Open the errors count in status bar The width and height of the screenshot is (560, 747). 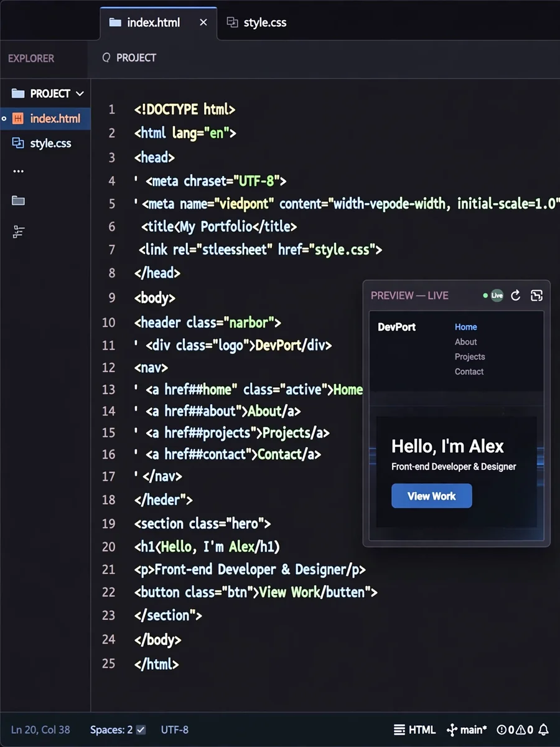[x=505, y=730]
